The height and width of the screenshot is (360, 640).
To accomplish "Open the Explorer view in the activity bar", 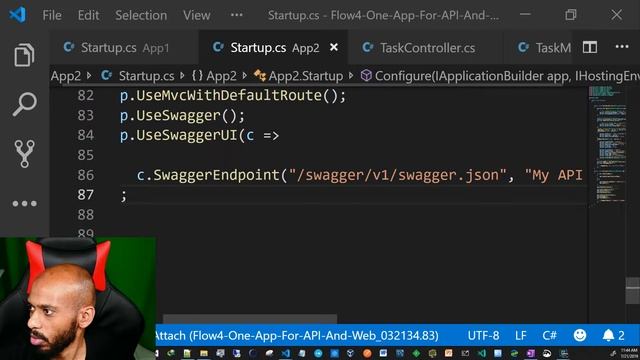I will coord(24,55).
